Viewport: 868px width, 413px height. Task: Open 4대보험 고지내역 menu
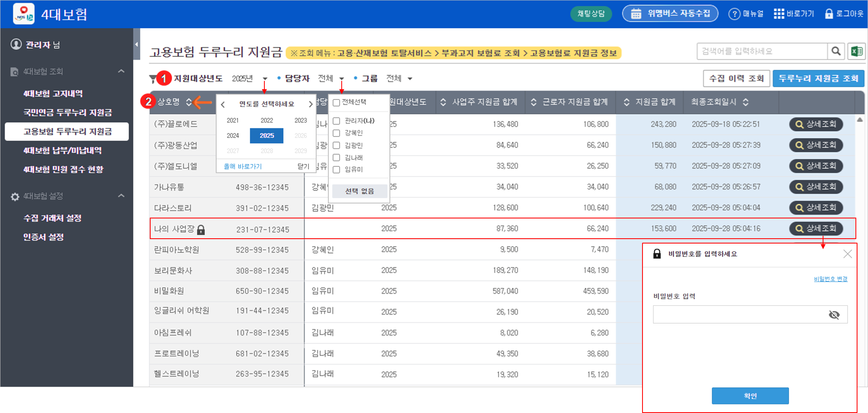click(53, 94)
